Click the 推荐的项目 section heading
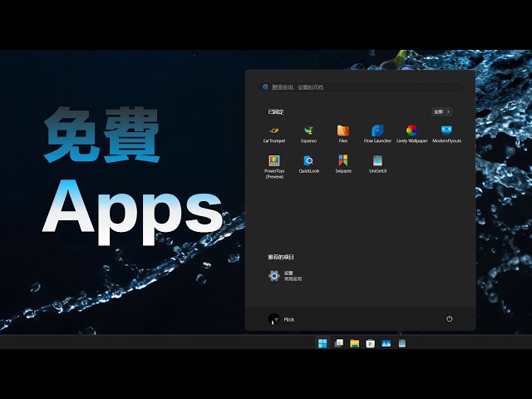Screen dimensions: 532x399 click(281, 257)
